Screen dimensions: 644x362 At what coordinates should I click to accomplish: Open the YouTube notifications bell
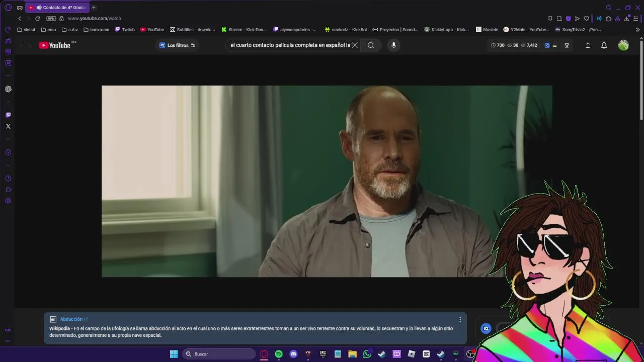click(604, 45)
